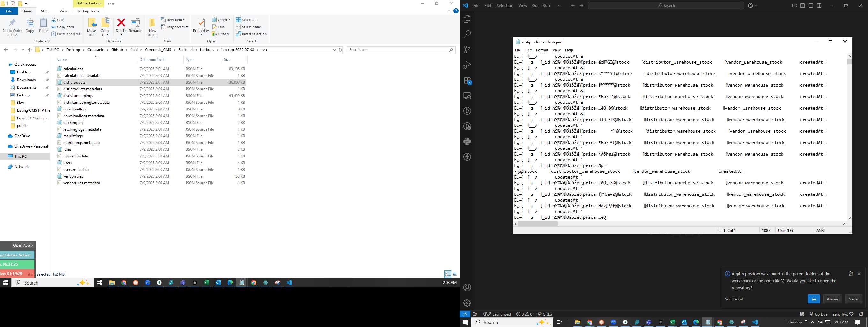Expand the address bar history dropdown
The height and width of the screenshot is (327, 868).
pyautogui.click(x=334, y=50)
